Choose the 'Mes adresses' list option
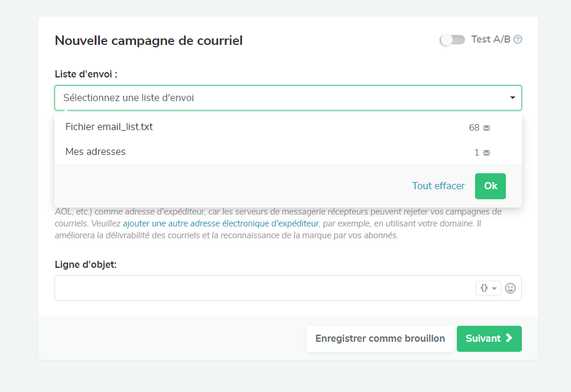 [95, 151]
